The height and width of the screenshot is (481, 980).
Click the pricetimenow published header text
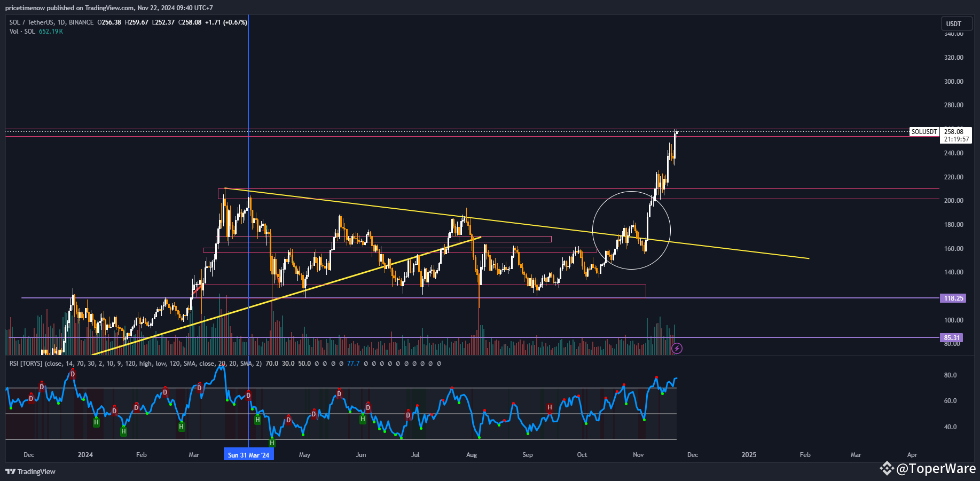click(109, 8)
